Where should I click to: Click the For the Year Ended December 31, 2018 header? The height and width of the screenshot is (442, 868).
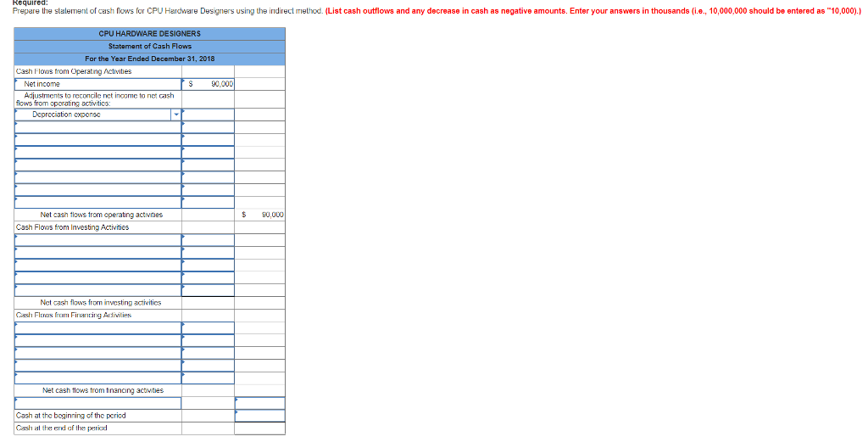(x=150, y=59)
